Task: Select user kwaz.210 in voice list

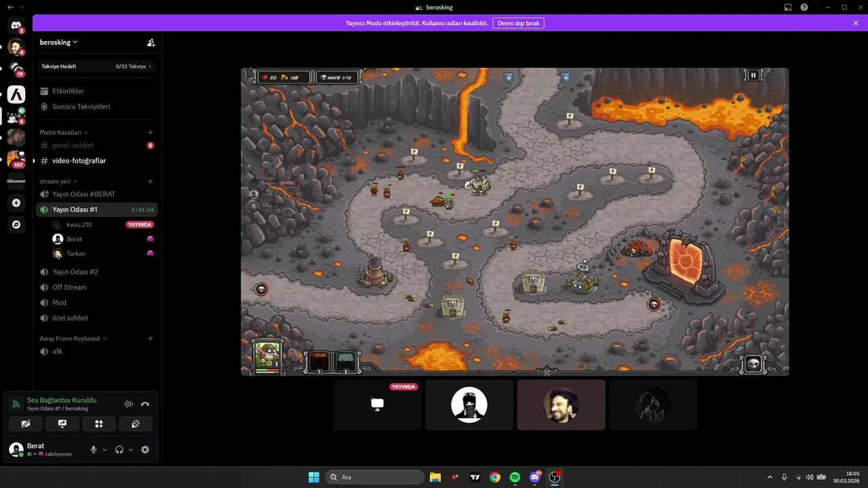Action: tap(103, 224)
